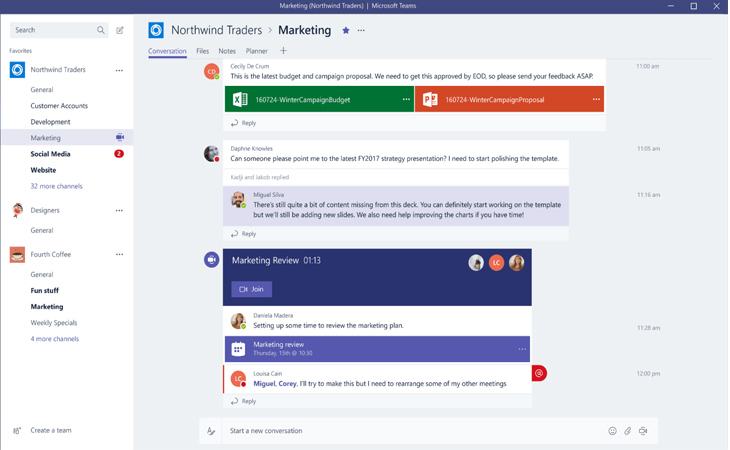Click the Miguel mention in Louisa's message
730x450 pixels.
[264, 383]
